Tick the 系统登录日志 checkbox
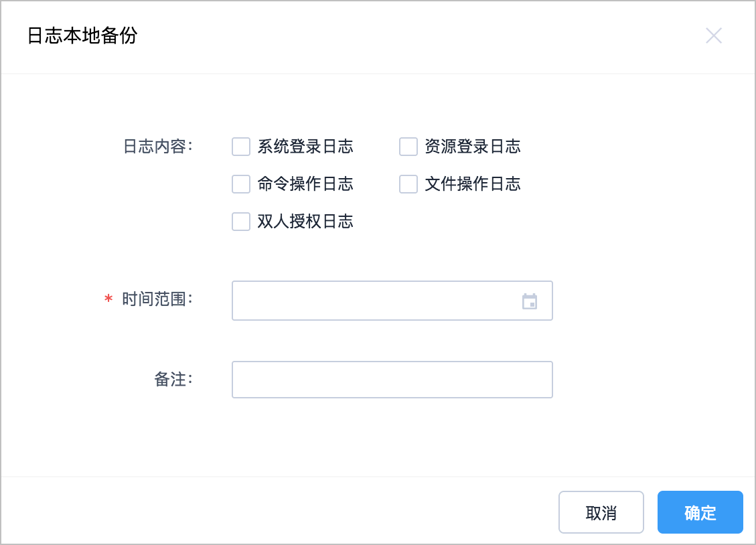Image resolution: width=756 pixels, height=545 pixels. click(241, 147)
